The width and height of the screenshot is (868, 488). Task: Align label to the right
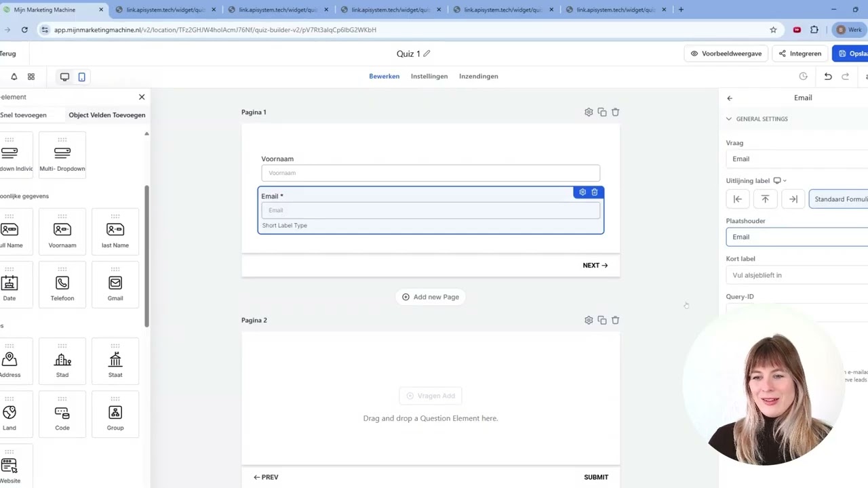click(x=793, y=199)
